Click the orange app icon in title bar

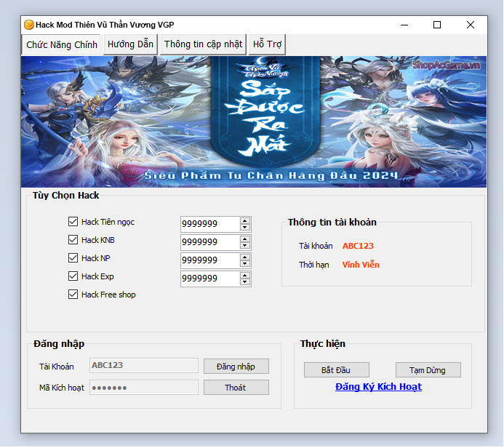tap(29, 25)
